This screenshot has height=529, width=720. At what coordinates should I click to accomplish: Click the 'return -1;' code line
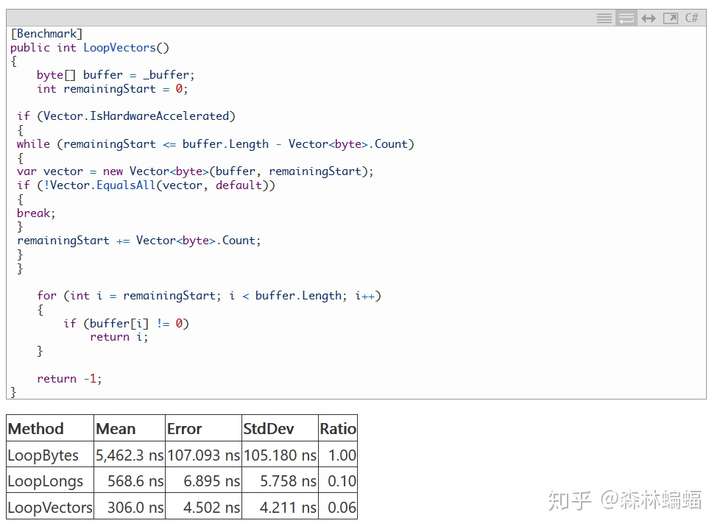tap(69, 378)
